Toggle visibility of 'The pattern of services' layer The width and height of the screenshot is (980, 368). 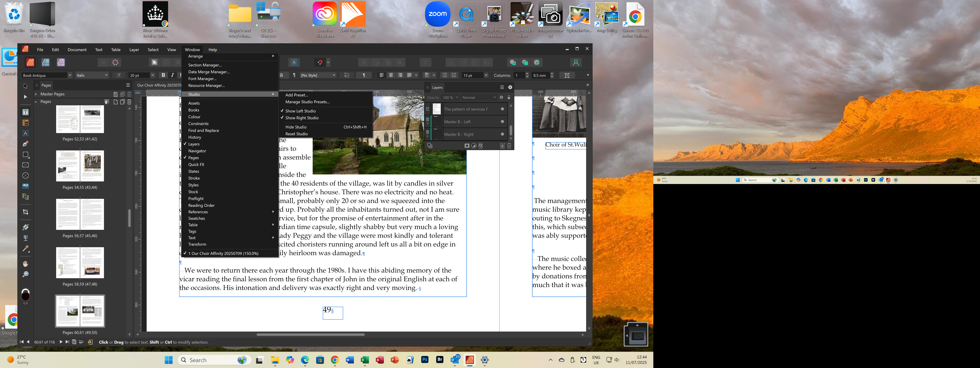(502, 109)
